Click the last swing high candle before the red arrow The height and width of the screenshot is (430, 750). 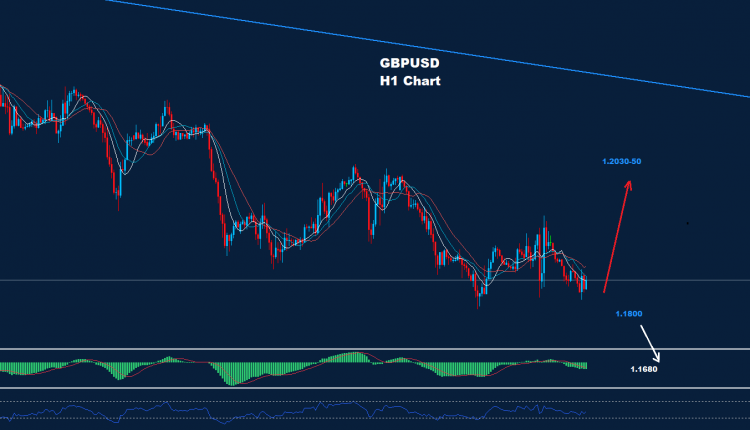545,220
